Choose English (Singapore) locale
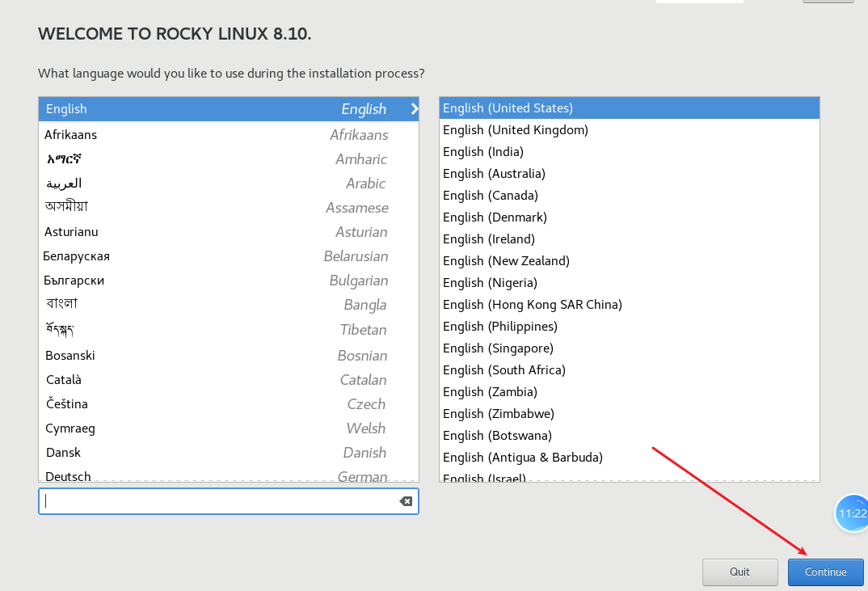This screenshot has width=868, height=591. [x=630, y=348]
